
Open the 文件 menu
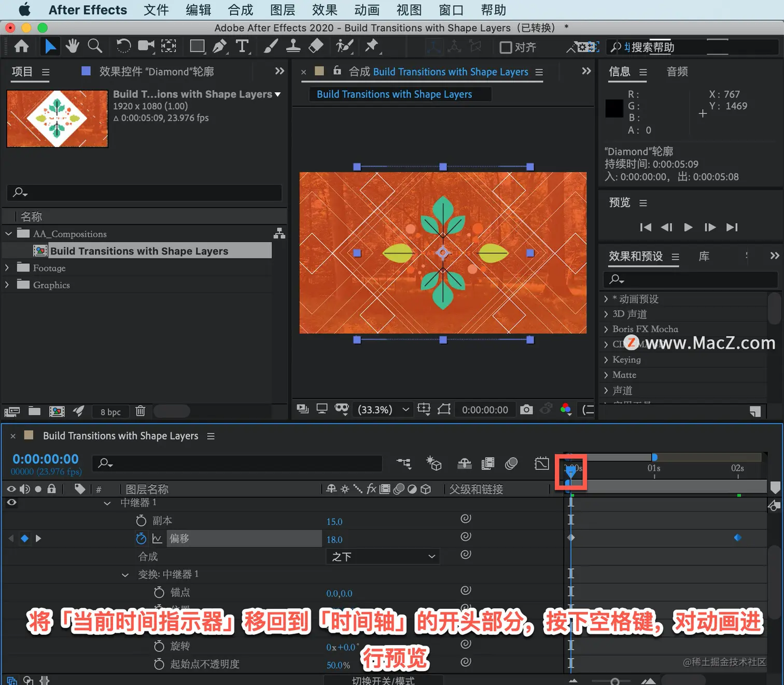156,10
